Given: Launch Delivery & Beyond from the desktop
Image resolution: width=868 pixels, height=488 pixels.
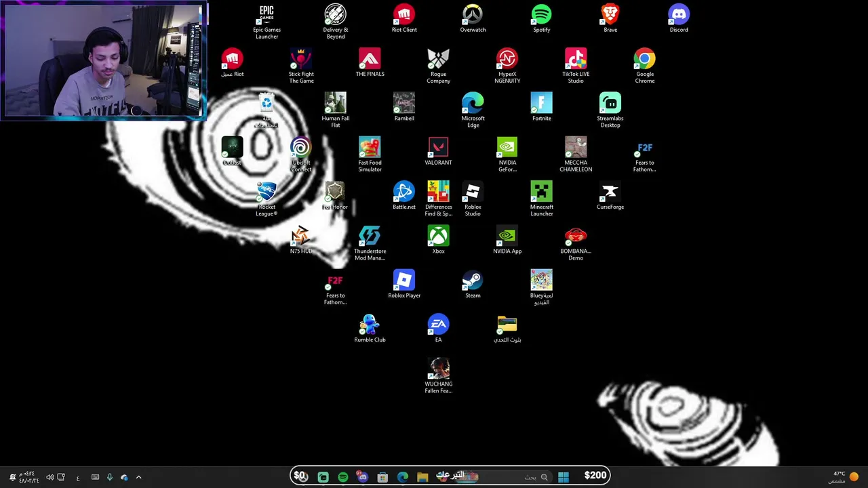Looking at the screenshot, I should coord(335,22).
